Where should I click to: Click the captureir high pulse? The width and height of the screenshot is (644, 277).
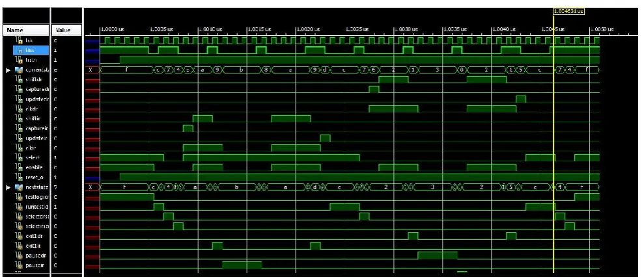pos(188,128)
